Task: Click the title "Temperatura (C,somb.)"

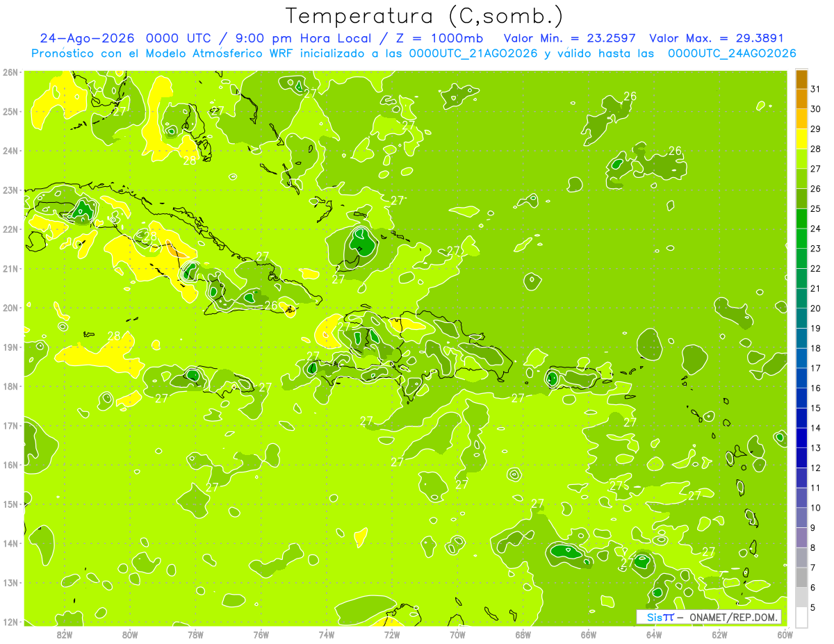Action: 424,16
